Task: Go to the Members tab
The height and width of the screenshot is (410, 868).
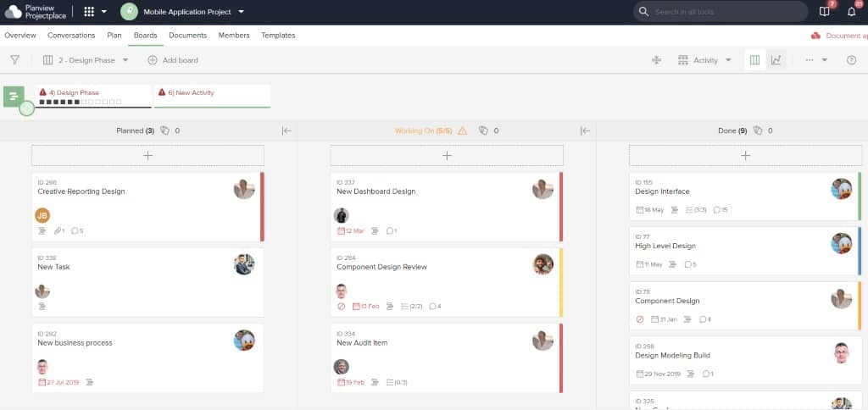Action: [234, 36]
